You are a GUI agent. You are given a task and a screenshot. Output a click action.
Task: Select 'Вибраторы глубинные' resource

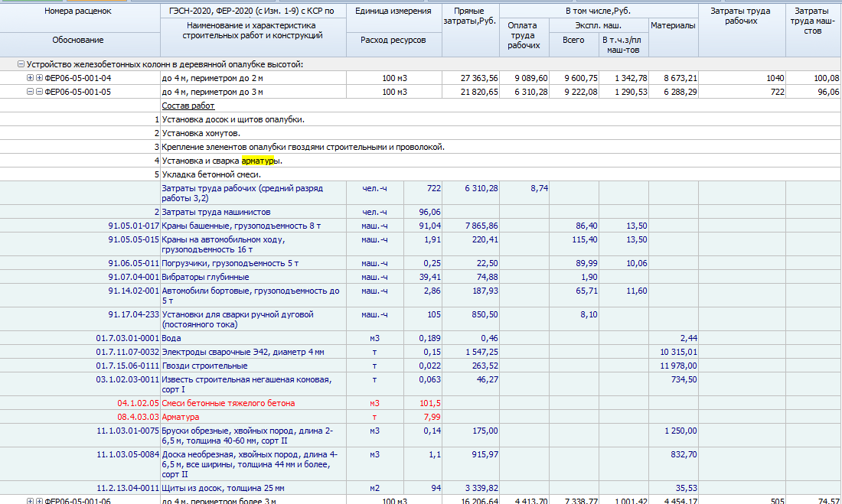(x=205, y=278)
